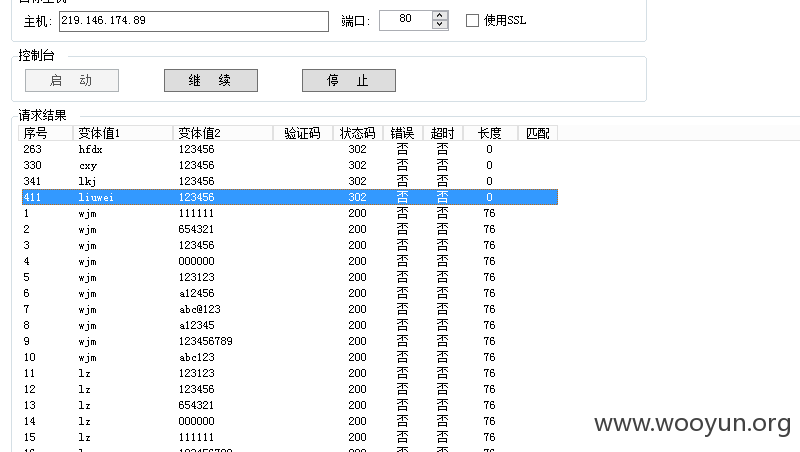Select wjm row with password a12345
This screenshot has height=452, width=800.
click(x=290, y=325)
